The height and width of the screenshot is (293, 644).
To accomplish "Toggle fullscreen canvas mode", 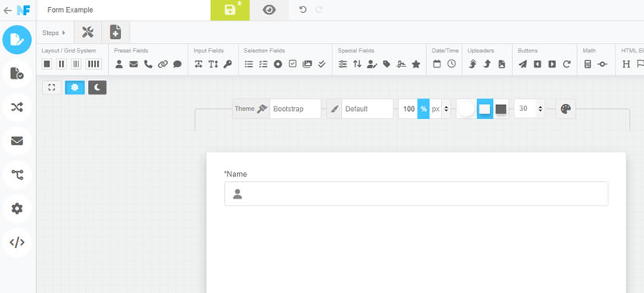I will (52, 87).
